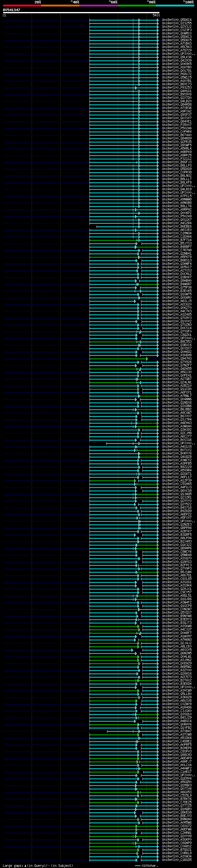
Task: Select hit label UniRef100_Q3BXC6
Action: coord(177,345)
